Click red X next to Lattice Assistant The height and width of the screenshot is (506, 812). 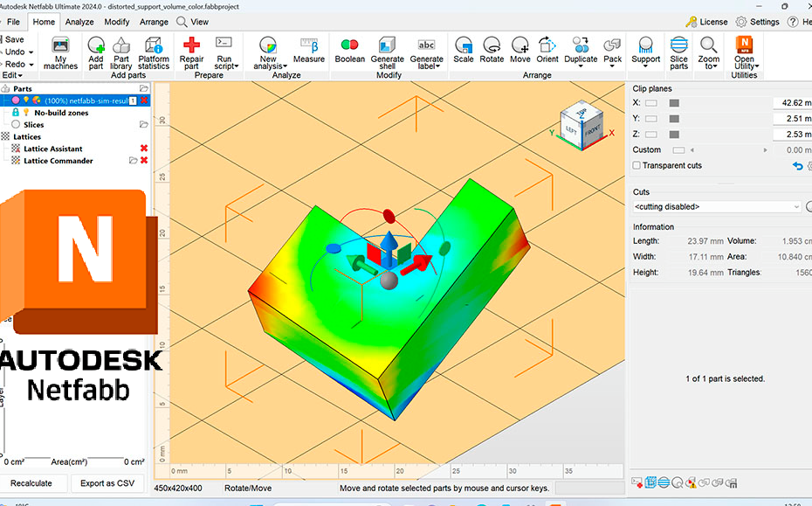point(144,149)
